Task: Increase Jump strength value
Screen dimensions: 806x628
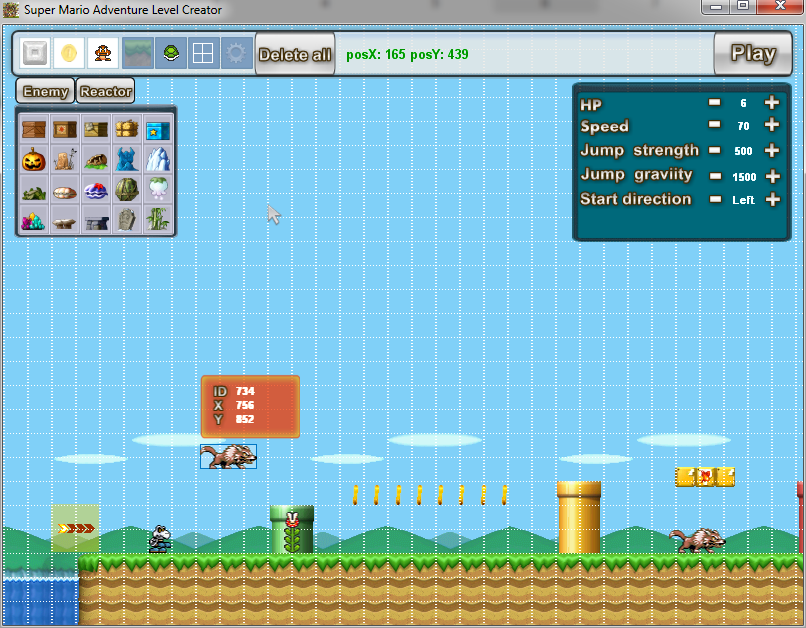Action: pos(772,151)
